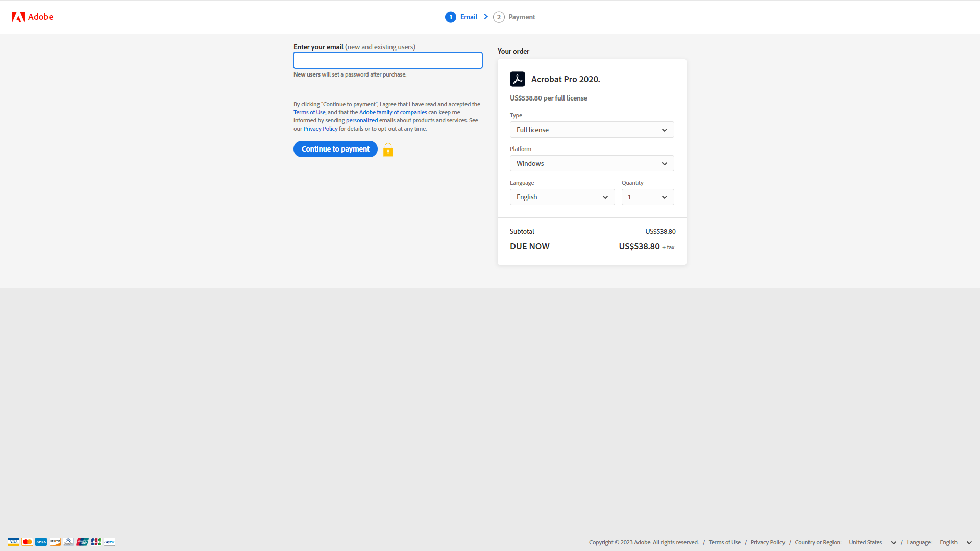Click the yellow padlock security icon
980x551 pixels.
pyautogui.click(x=388, y=149)
